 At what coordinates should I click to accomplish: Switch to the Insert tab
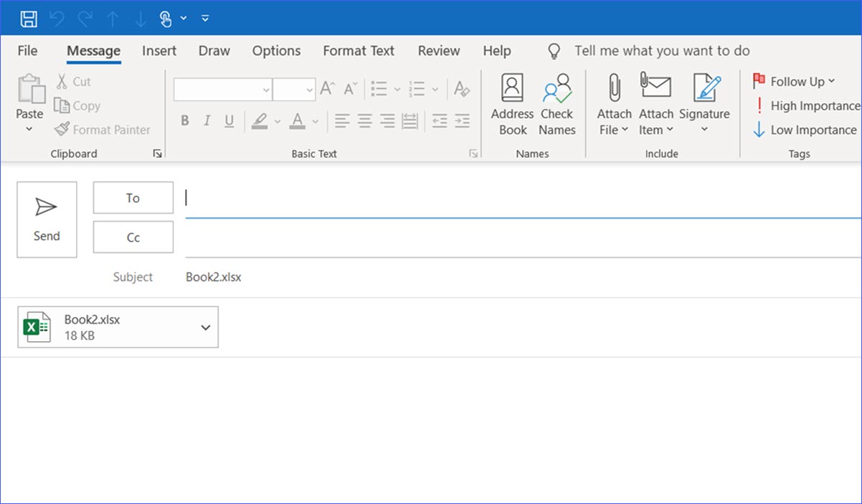tap(159, 51)
